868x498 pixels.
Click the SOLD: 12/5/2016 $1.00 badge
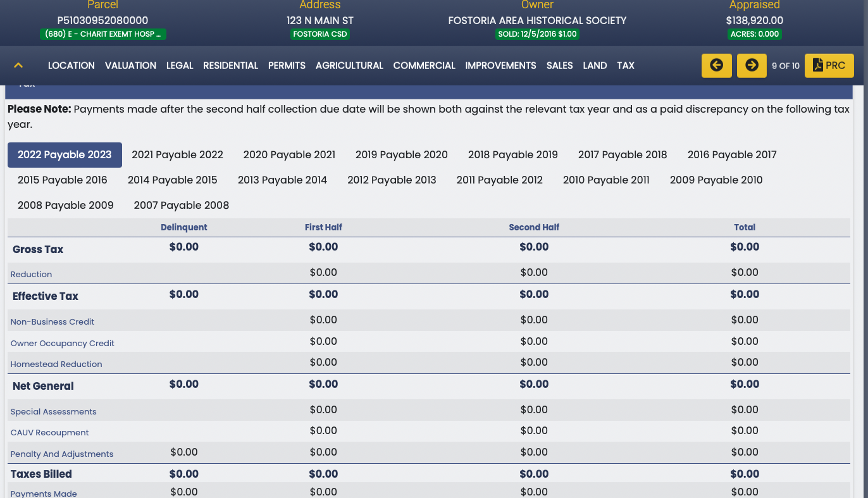537,34
